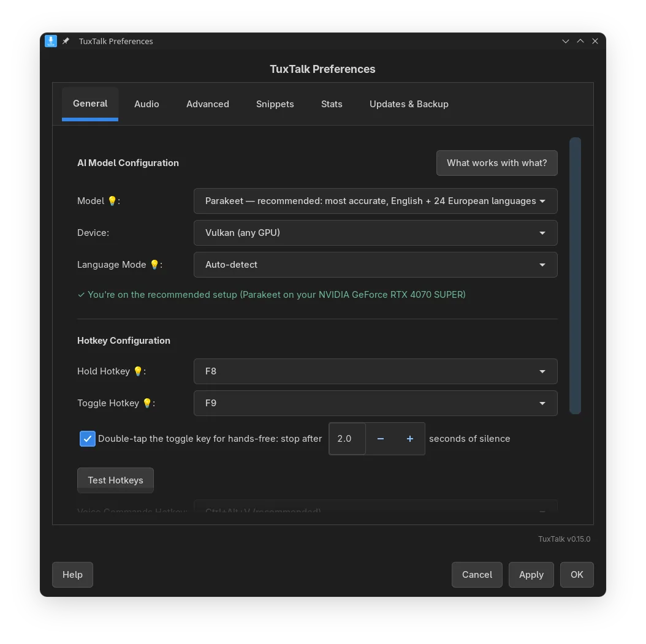Click the TuxTalk v0.15.0 version label
Image resolution: width=646 pixels, height=644 pixels.
coord(564,539)
